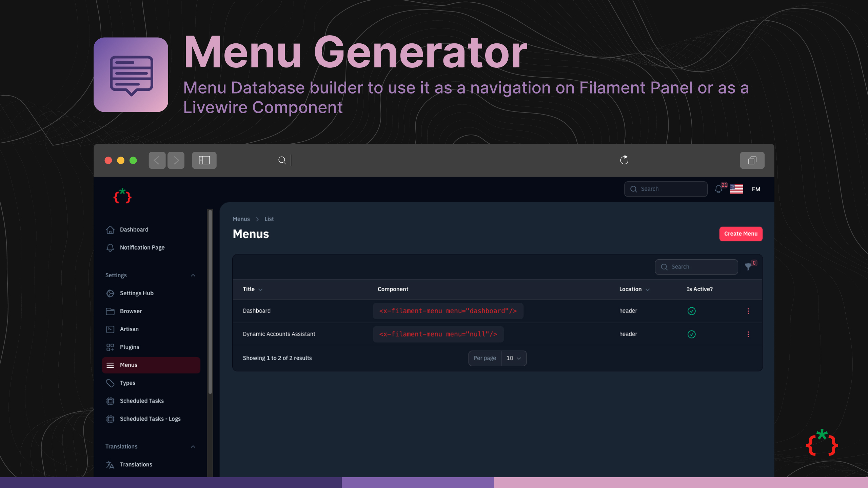
Task: Toggle the browser sidebar panel icon
Action: [x=204, y=160]
